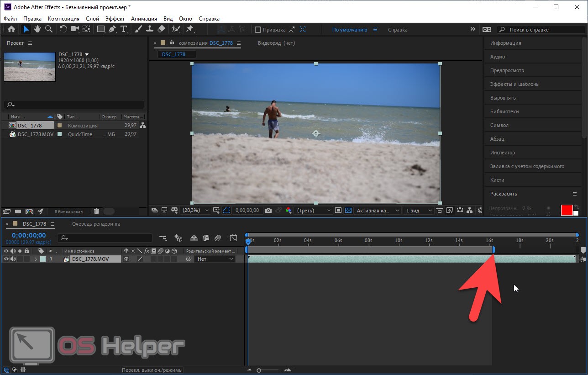Select the Clone Stamp tool
The width and height of the screenshot is (588, 375).
coord(150,29)
